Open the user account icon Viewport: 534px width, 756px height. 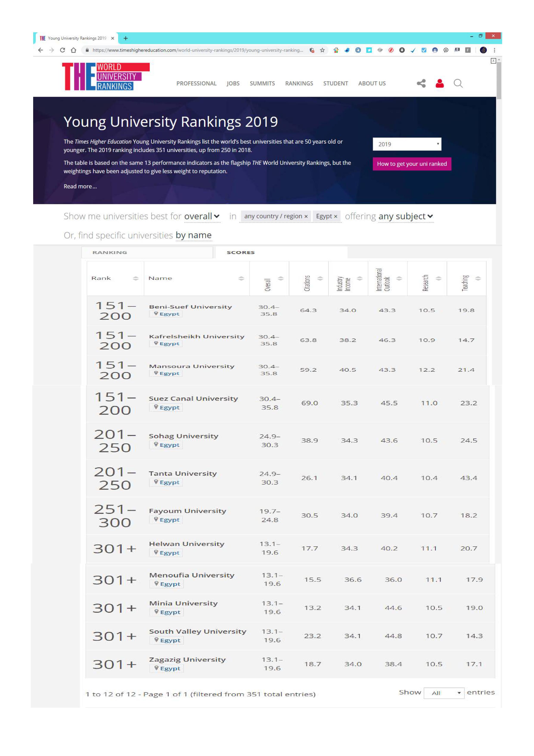coord(439,83)
